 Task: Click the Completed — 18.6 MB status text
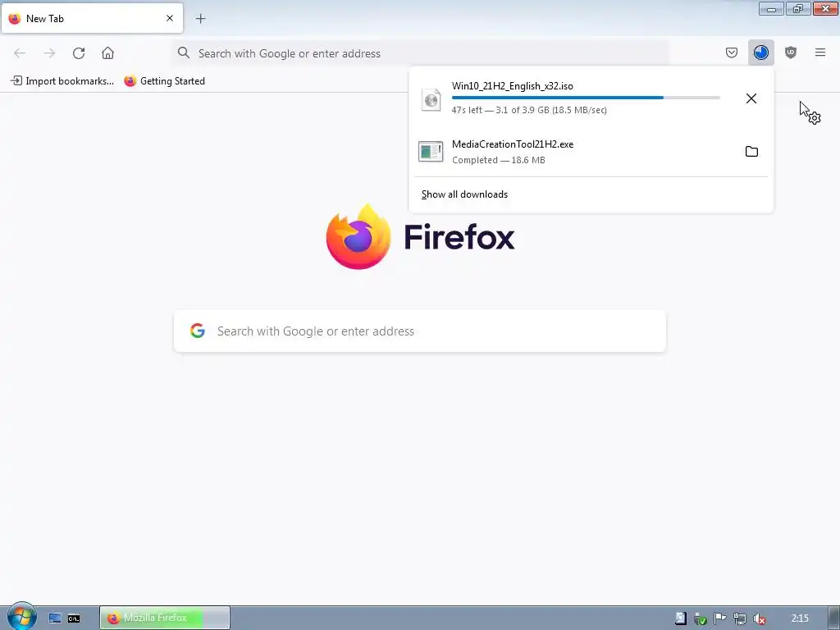coord(498,160)
